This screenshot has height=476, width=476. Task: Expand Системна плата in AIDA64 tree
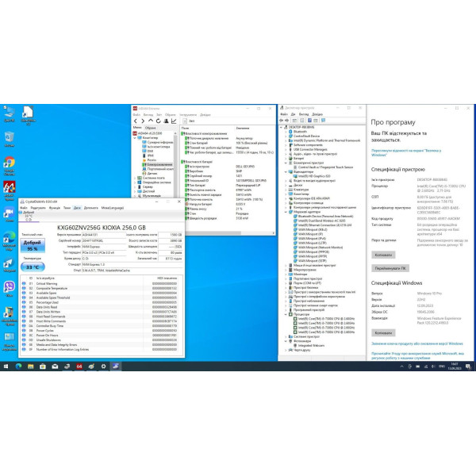[135, 178]
